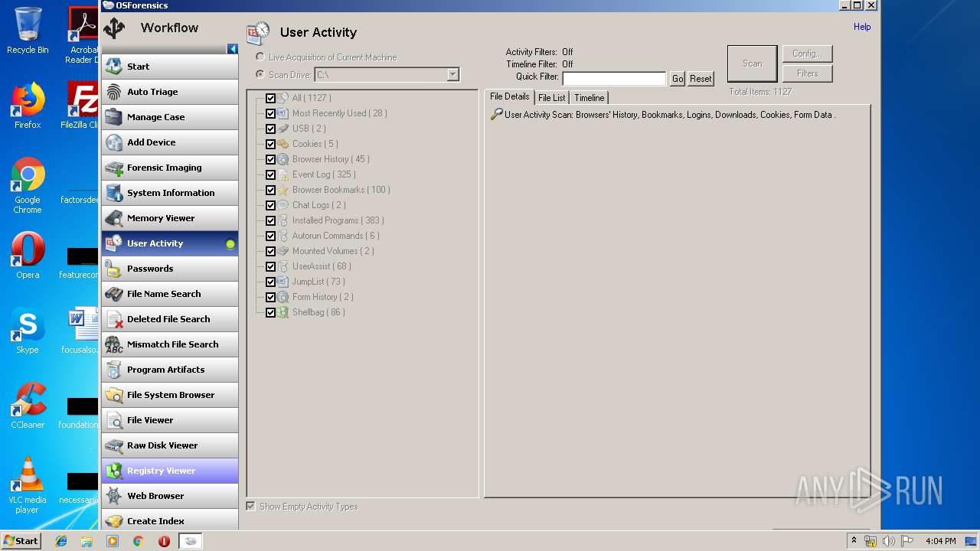Toggle the Cookies (5) checkbox
The image size is (980, 551).
pos(270,144)
